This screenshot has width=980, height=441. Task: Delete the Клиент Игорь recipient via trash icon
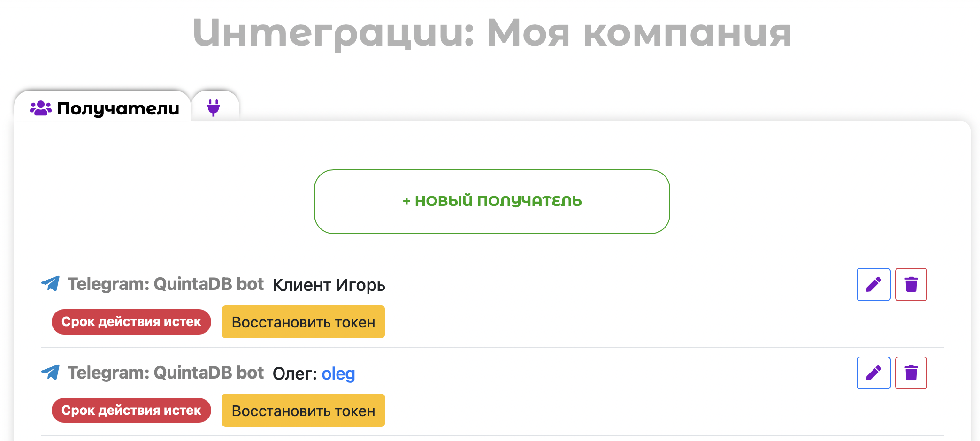[911, 284]
